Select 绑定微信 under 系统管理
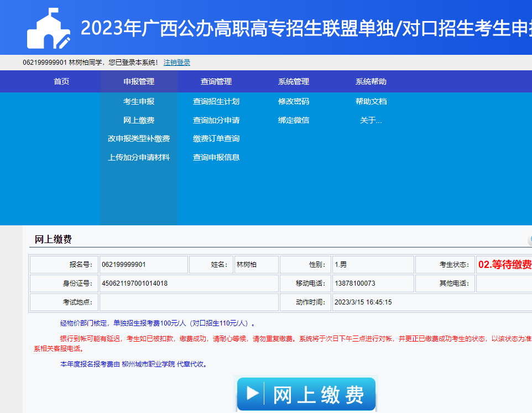This screenshot has height=413, width=532. point(294,120)
